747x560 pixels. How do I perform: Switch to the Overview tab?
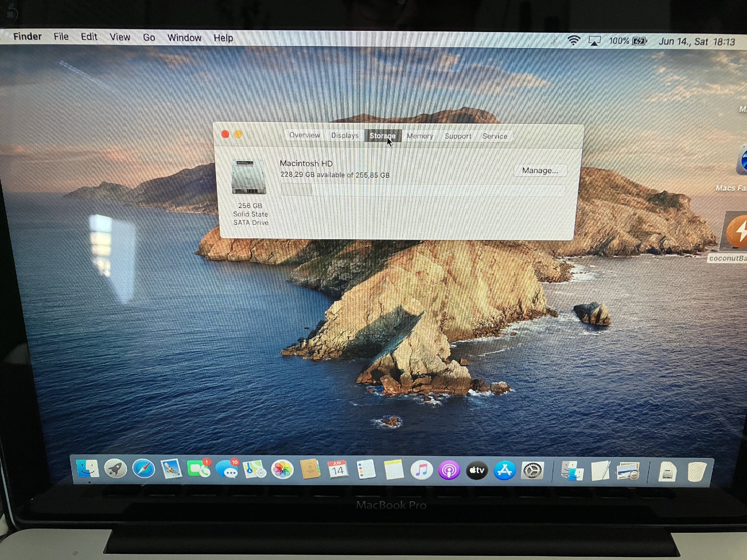point(305,135)
